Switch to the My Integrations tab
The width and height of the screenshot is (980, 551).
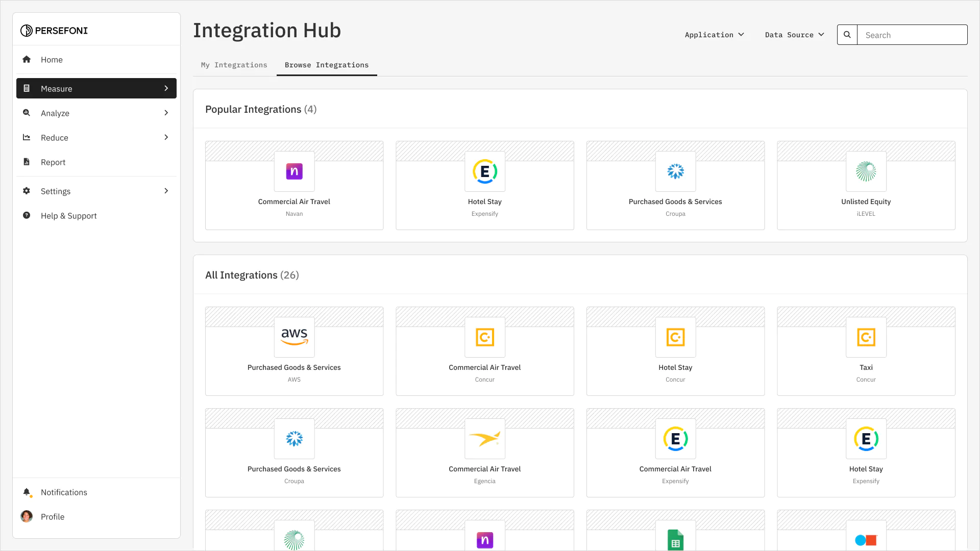click(x=234, y=65)
